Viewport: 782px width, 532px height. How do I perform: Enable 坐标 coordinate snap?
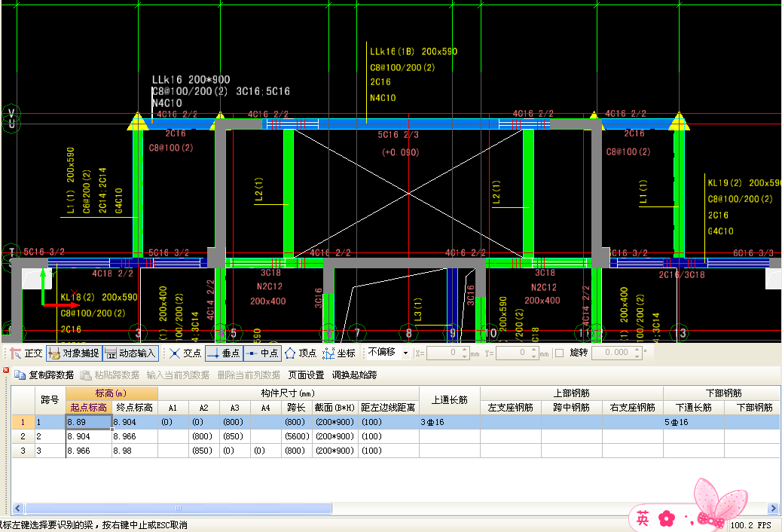coord(339,353)
